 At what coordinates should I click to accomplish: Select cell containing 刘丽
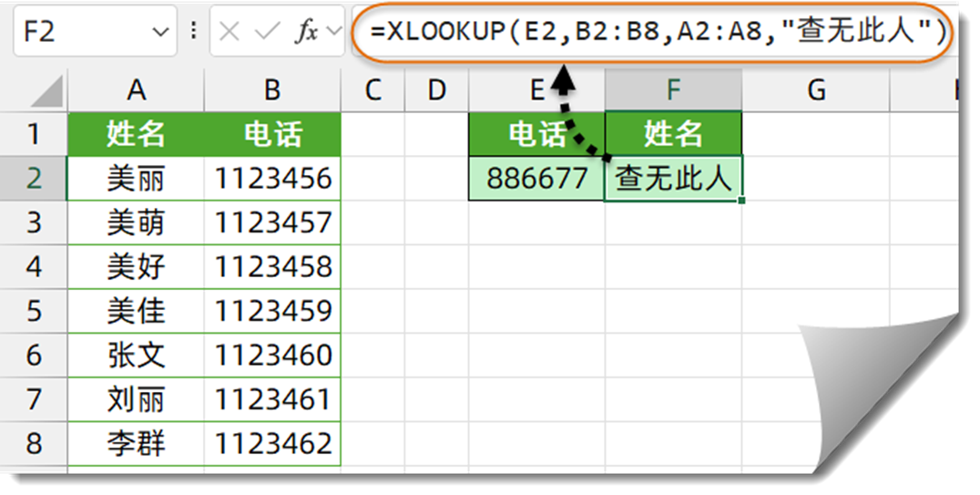pyautogui.click(x=136, y=399)
